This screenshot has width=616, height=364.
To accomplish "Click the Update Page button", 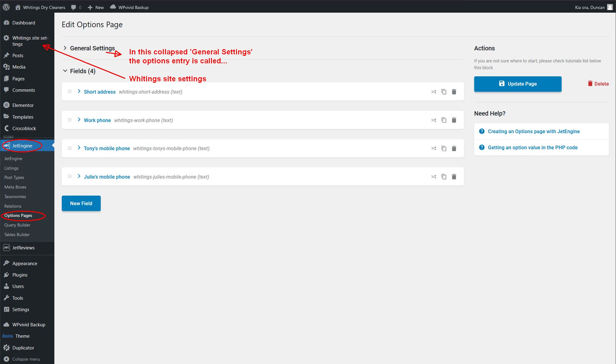I will pos(517,84).
